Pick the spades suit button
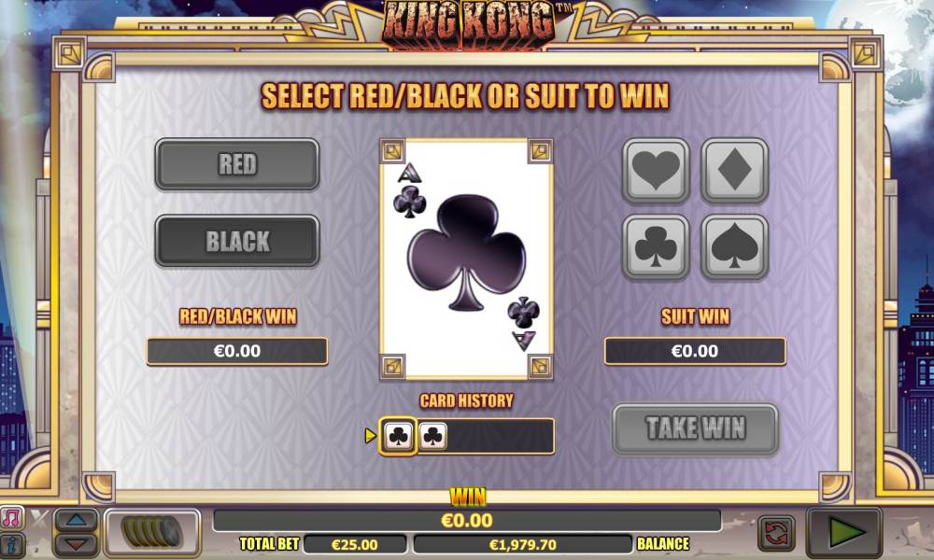 pyautogui.click(x=734, y=246)
